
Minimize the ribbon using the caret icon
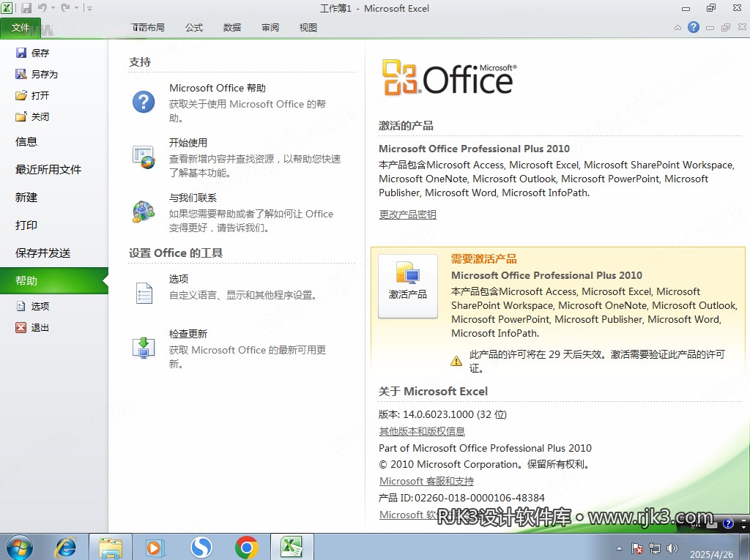pyautogui.click(x=677, y=28)
